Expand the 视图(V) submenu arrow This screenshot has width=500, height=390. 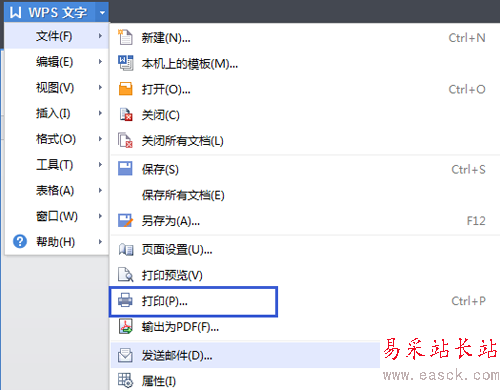[x=100, y=87]
